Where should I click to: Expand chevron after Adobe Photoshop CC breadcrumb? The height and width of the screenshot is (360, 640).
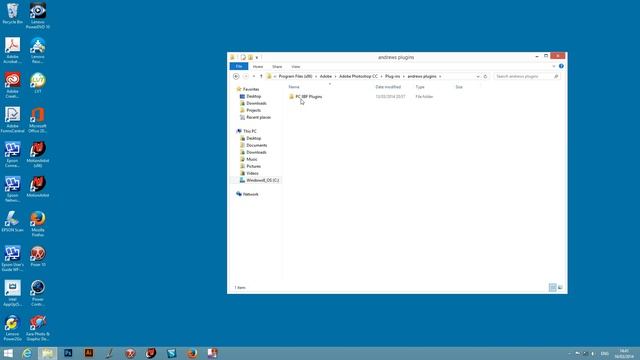382,76
